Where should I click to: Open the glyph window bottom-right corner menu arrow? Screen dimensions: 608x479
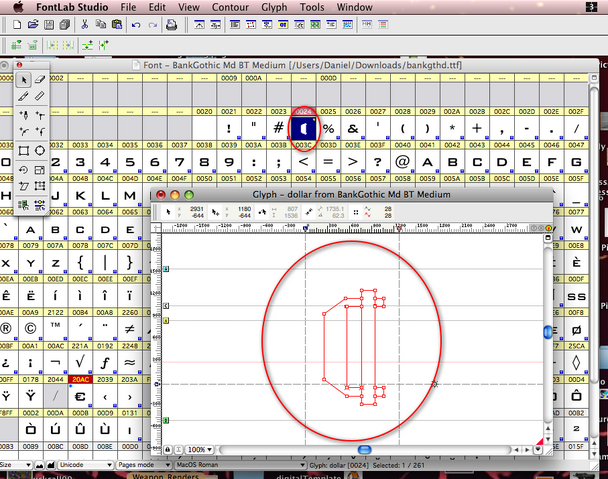538,450
